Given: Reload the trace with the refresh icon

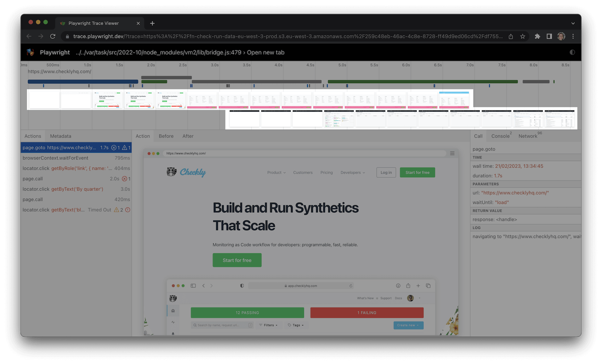Looking at the screenshot, I should (x=53, y=36).
